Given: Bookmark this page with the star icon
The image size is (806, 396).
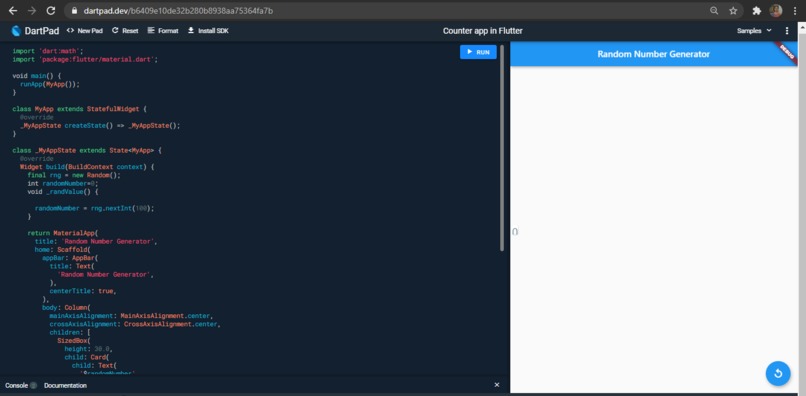Looking at the screenshot, I should 733,10.
